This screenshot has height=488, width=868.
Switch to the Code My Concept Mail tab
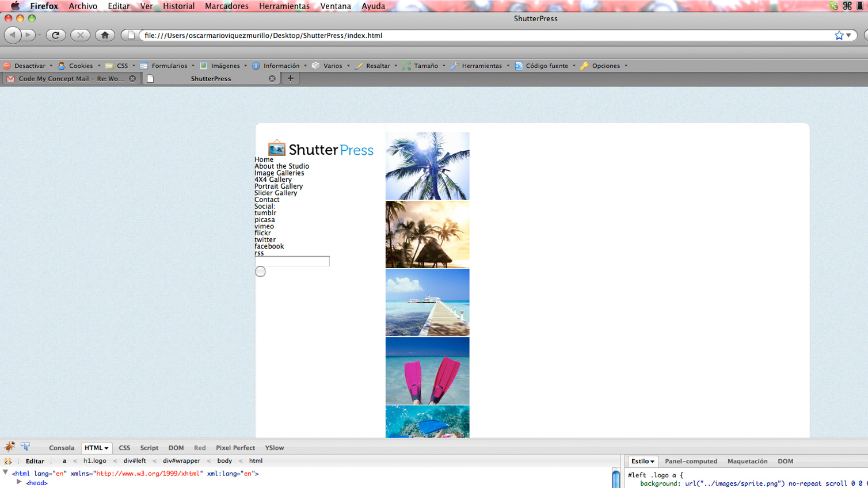pyautogui.click(x=71, y=78)
